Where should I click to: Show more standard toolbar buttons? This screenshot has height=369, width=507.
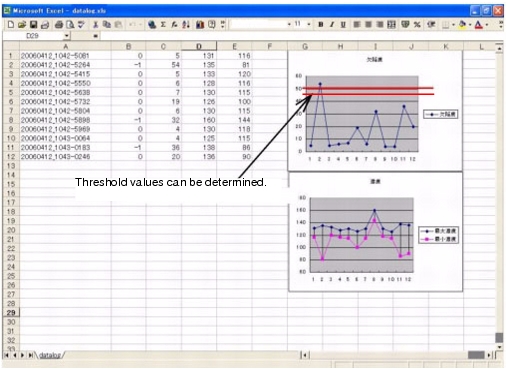pyautogui.click(x=223, y=24)
